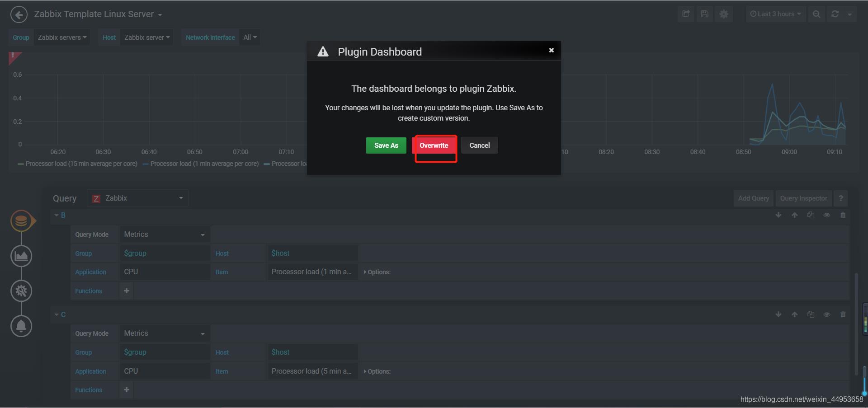
Task: Click the save dashboard floppy icon
Action: (x=704, y=14)
